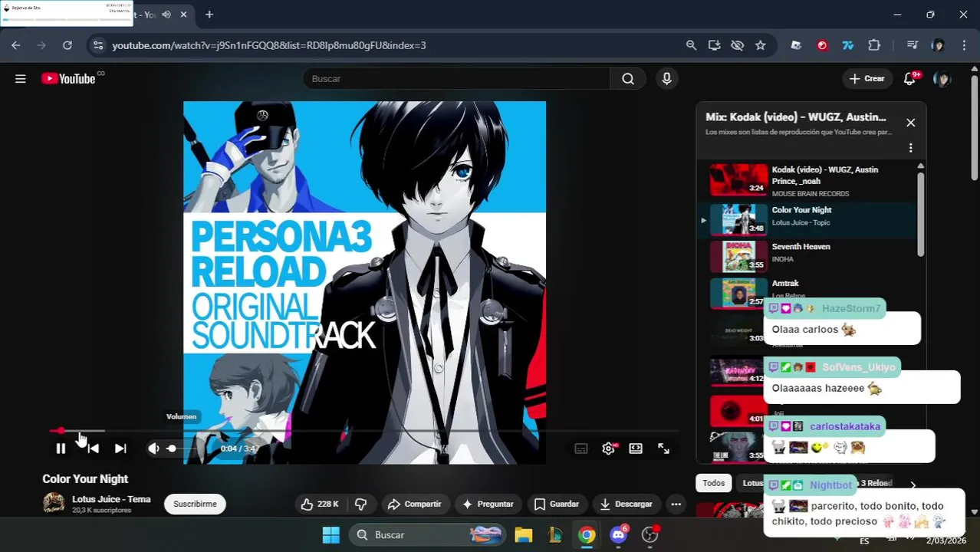Open the Crear menu

click(x=867, y=78)
